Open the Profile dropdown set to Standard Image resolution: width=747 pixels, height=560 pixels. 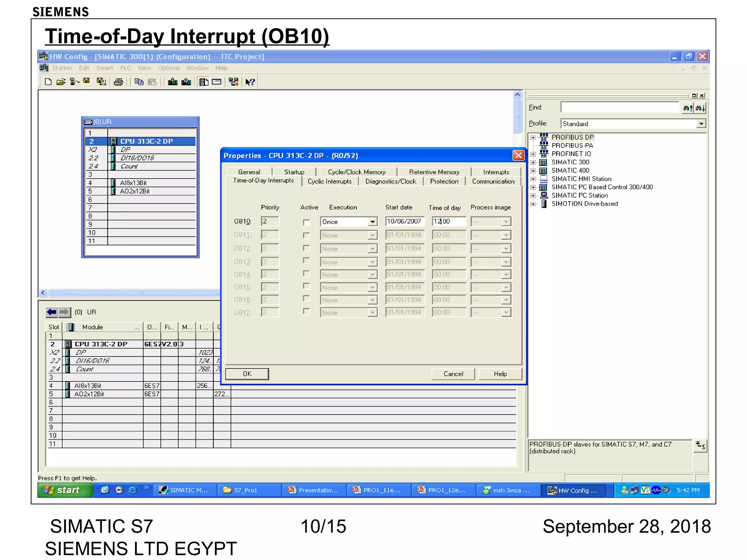click(701, 124)
